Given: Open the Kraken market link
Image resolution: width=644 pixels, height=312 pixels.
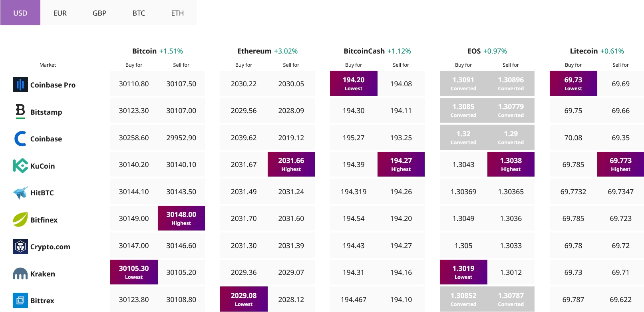Looking at the screenshot, I should coord(43,274).
